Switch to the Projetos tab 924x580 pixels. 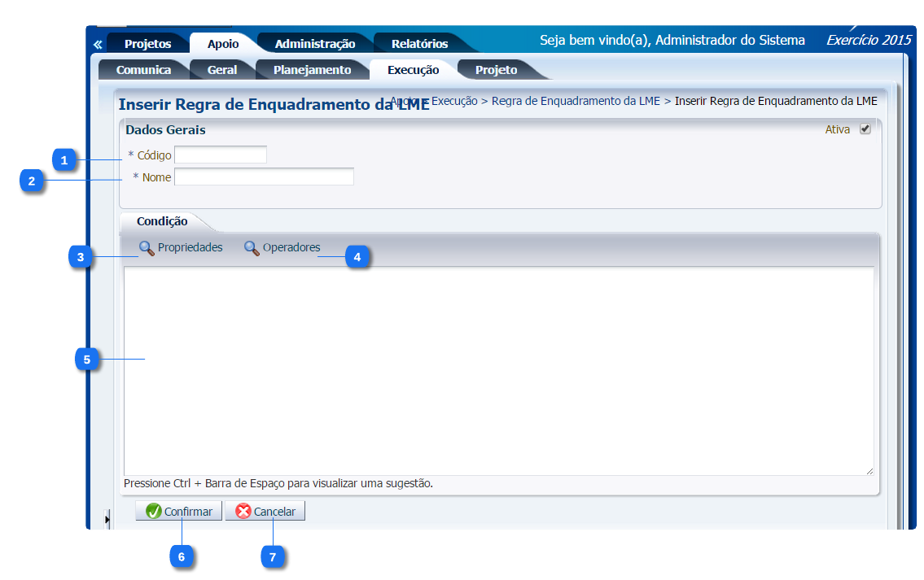coord(147,44)
